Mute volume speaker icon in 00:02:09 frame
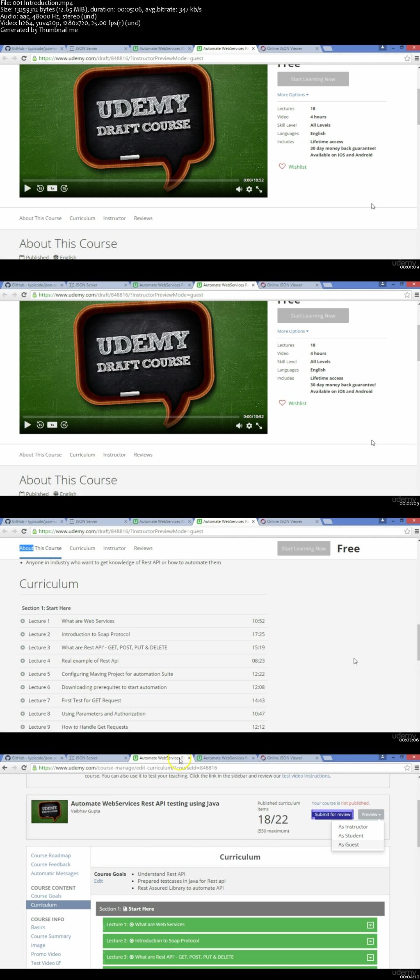Image resolution: width=420 pixels, height=980 pixels. pyautogui.click(x=239, y=426)
